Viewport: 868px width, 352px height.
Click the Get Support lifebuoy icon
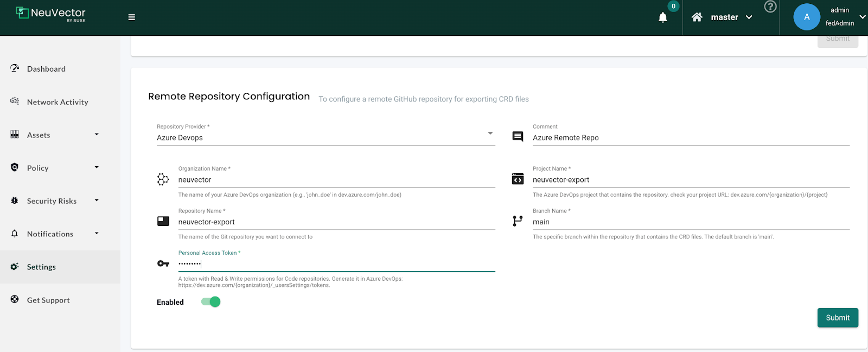(15, 300)
